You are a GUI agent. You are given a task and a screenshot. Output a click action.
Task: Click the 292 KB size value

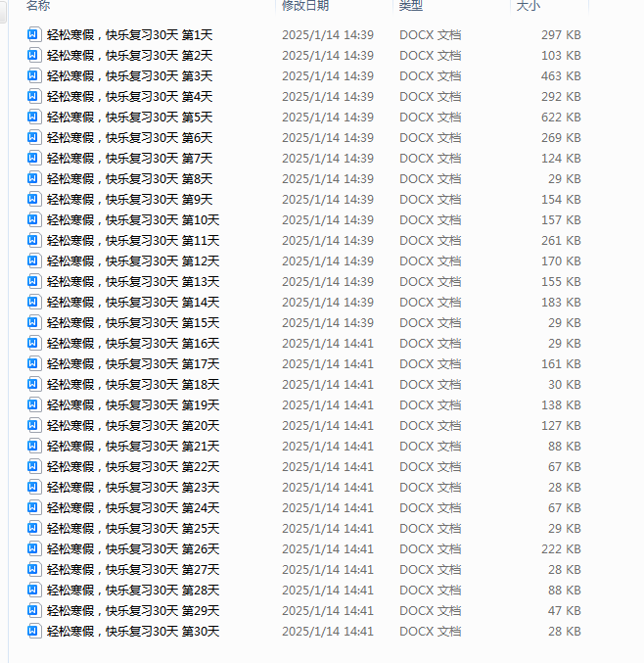pyautogui.click(x=561, y=96)
